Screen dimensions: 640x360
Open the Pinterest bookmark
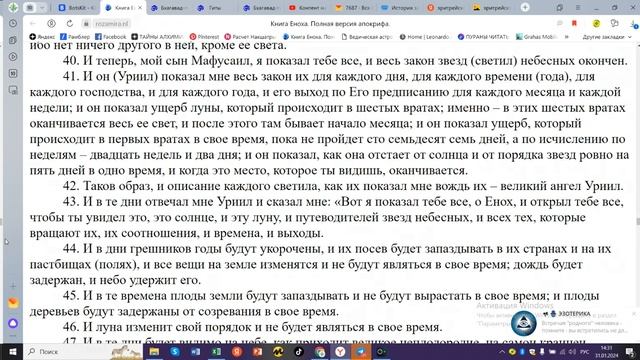pos(204,37)
